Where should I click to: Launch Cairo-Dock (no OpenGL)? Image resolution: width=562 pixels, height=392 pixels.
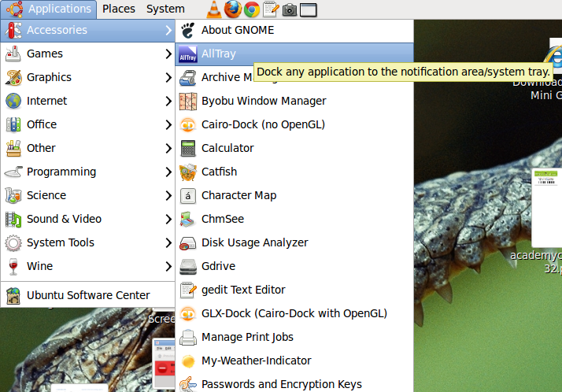tap(294, 125)
